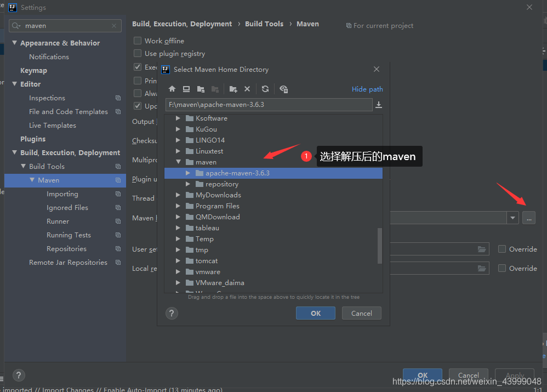The width and height of the screenshot is (547, 392).
Task: Click project-level icon next to File and Code Templates
Action: click(x=118, y=112)
